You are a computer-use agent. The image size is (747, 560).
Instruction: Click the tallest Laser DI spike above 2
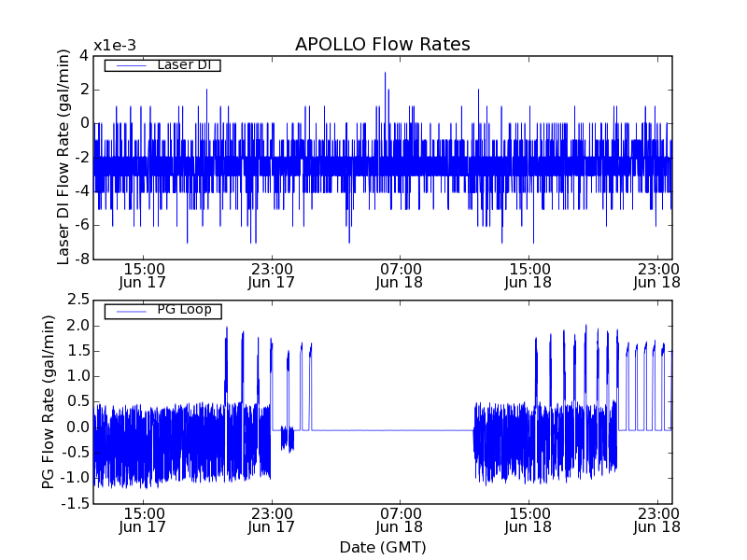point(385,98)
